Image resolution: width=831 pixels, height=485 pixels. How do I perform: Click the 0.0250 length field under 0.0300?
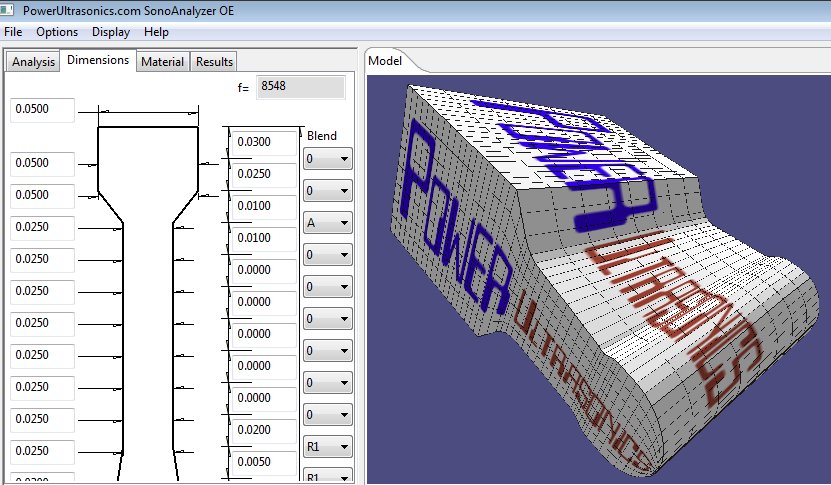[264, 174]
